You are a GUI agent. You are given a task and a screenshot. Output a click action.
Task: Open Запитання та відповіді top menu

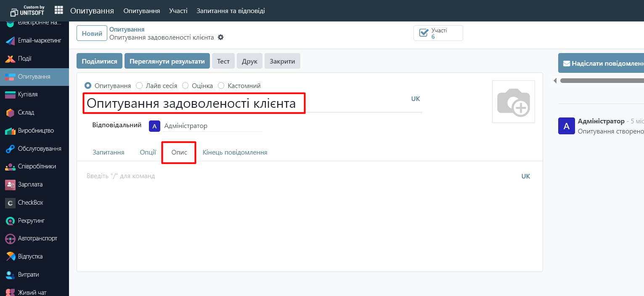(x=231, y=11)
